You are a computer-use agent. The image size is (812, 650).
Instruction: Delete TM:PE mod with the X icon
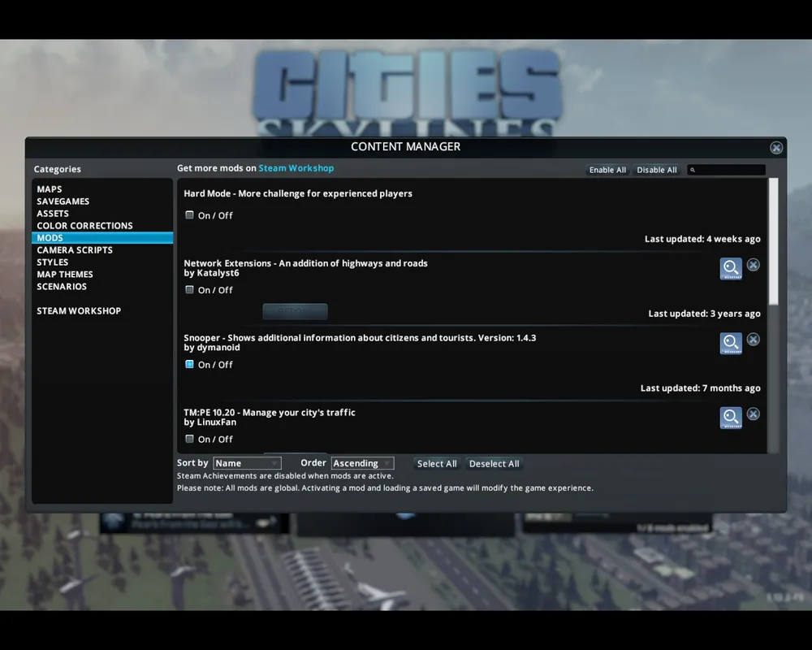(754, 414)
